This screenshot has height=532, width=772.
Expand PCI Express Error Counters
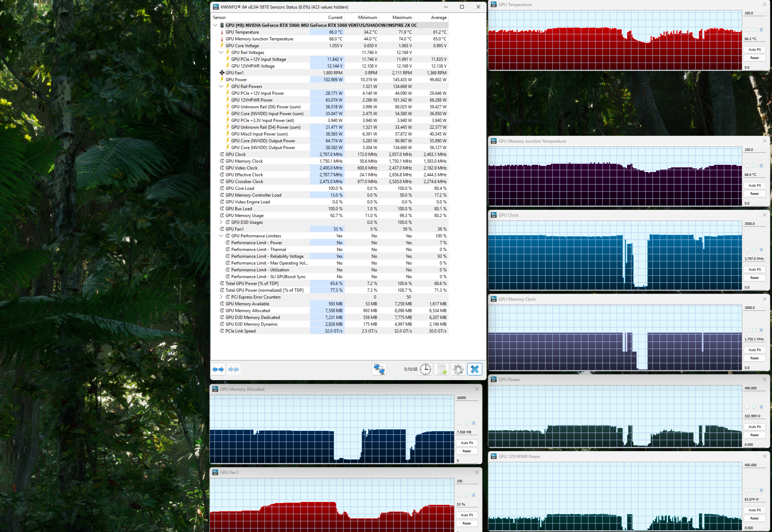pos(221,297)
